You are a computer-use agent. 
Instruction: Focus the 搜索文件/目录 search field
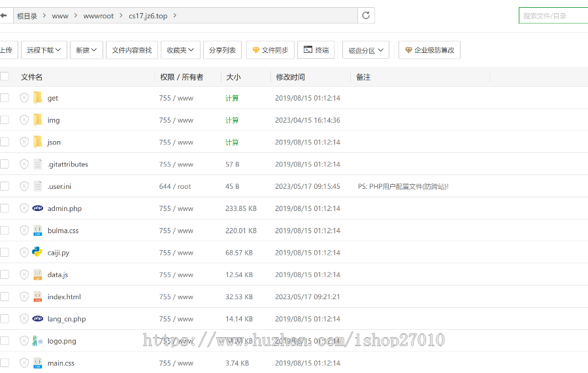click(x=553, y=16)
